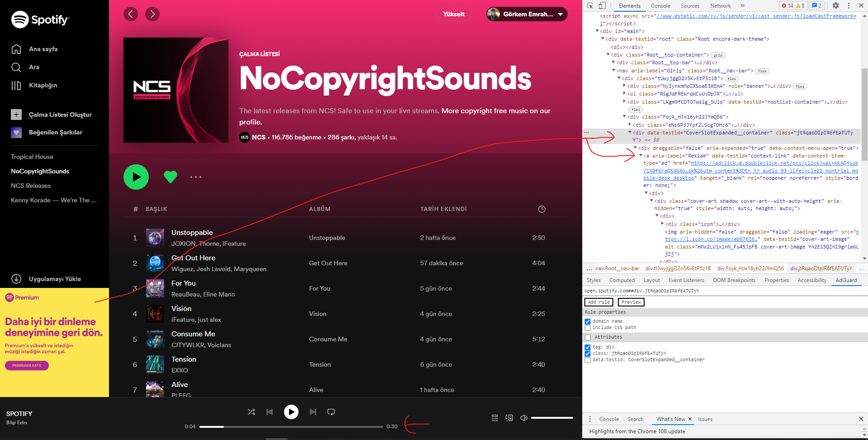868x440 pixels.
Task: Click the Add rule button
Action: click(599, 302)
